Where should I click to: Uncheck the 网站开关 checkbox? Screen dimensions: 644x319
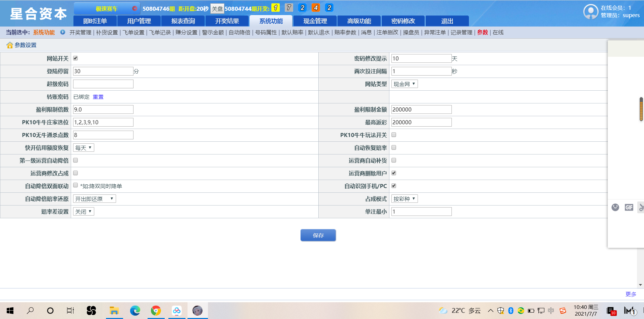tap(75, 58)
